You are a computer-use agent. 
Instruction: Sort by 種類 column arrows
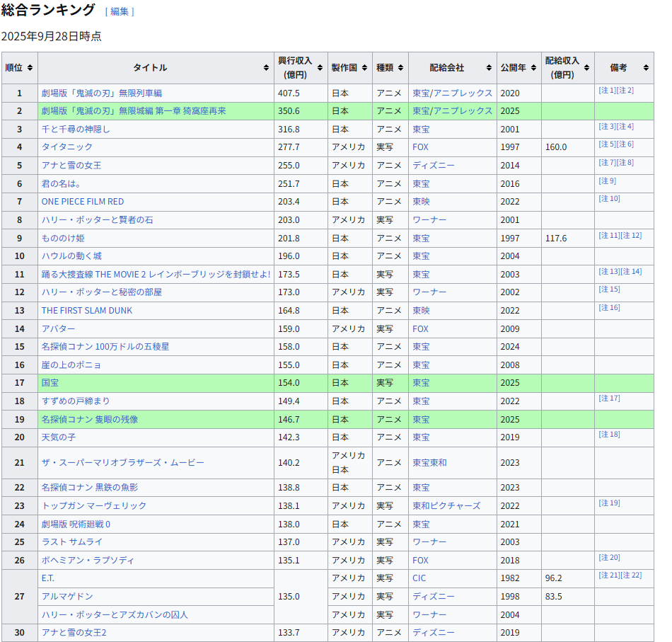tap(400, 68)
